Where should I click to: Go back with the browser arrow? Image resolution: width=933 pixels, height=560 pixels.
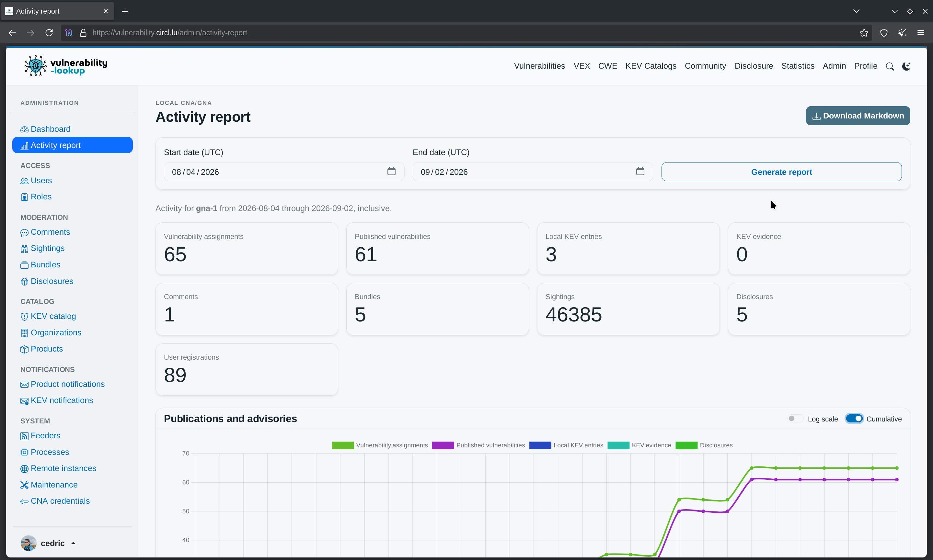point(12,33)
